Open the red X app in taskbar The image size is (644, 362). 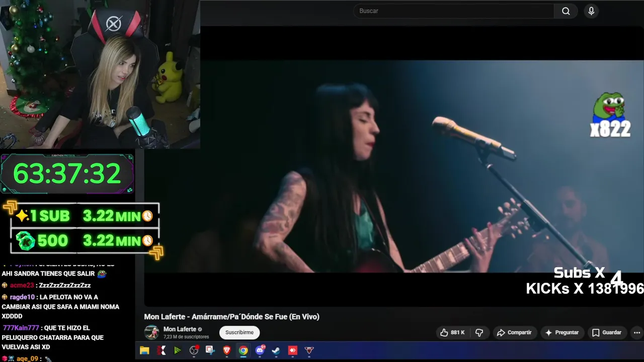[x=161, y=350]
